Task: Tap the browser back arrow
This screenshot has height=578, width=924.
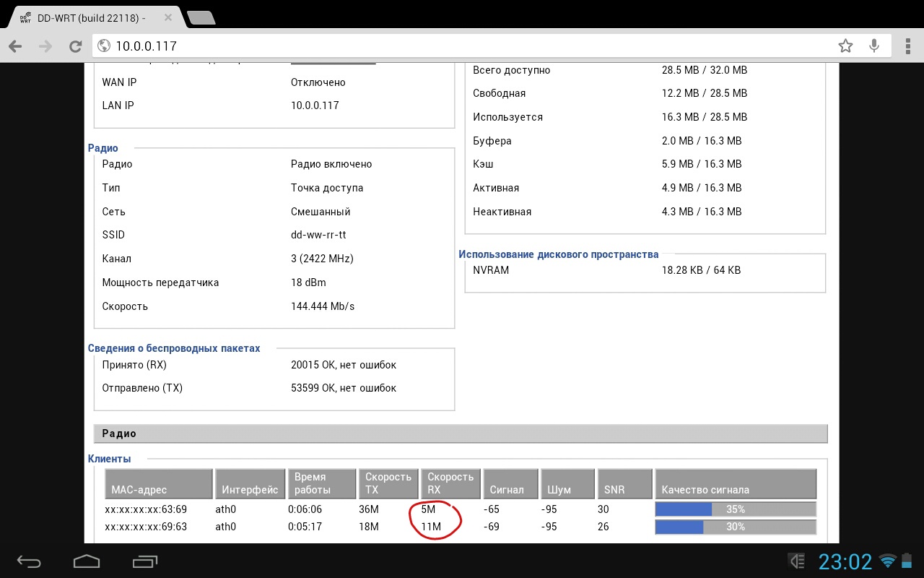Action: pyautogui.click(x=15, y=46)
